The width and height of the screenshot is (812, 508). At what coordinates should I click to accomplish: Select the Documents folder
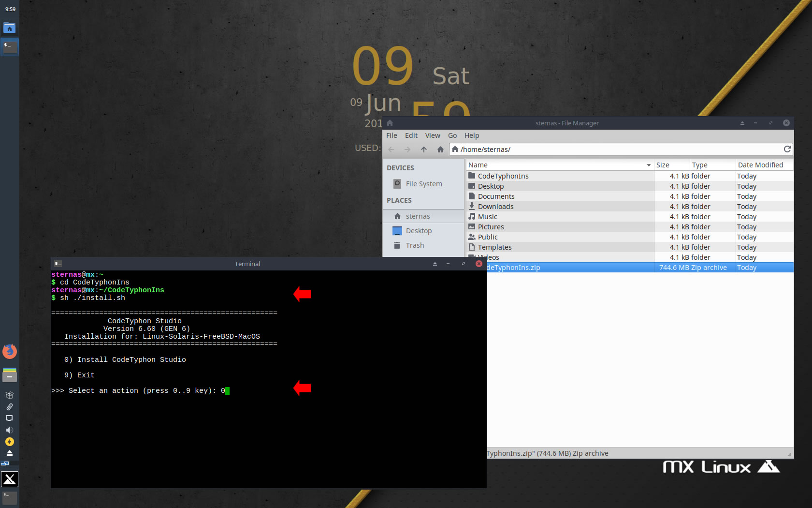630,196
